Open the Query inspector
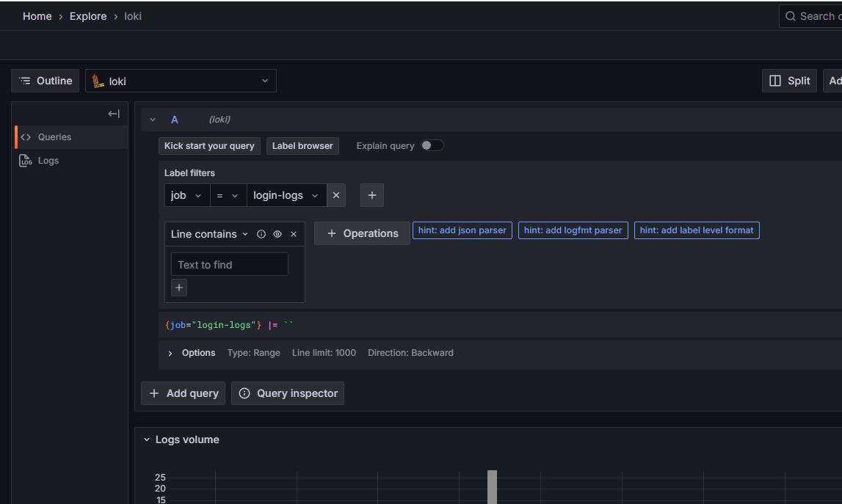Image resolution: width=842 pixels, height=504 pixels. coord(288,393)
